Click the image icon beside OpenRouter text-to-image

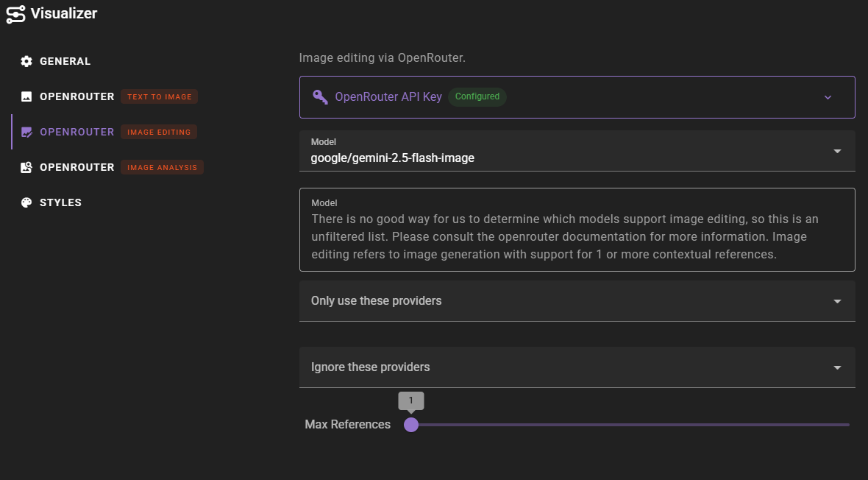[26, 96]
